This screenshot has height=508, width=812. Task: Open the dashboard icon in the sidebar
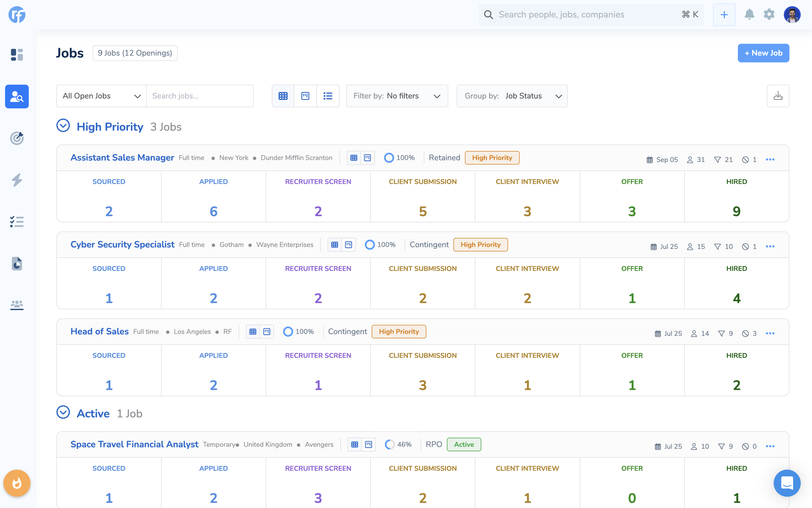17,55
